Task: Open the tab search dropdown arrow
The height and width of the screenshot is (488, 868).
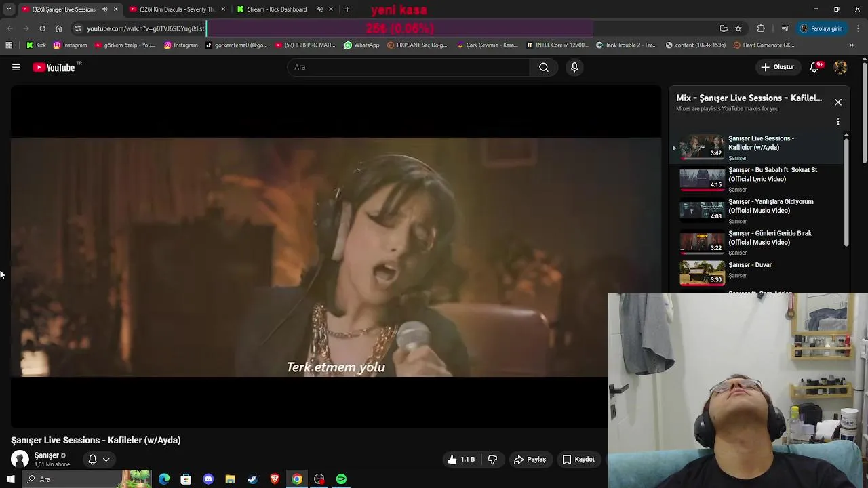Action: click(x=9, y=9)
